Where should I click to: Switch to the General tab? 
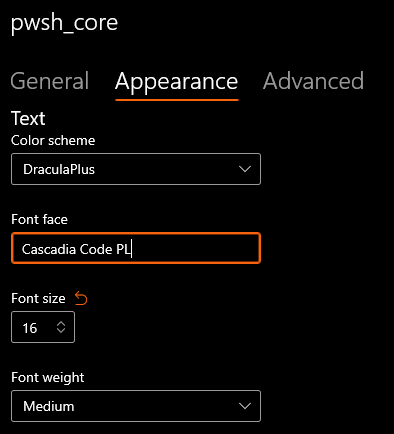pyautogui.click(x=50, y=81)
